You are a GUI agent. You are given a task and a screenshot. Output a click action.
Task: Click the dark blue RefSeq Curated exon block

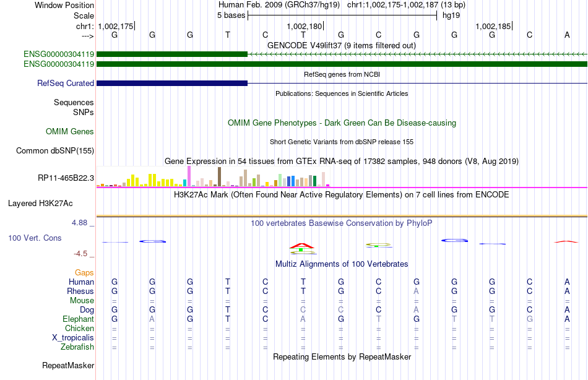point(172,84)
